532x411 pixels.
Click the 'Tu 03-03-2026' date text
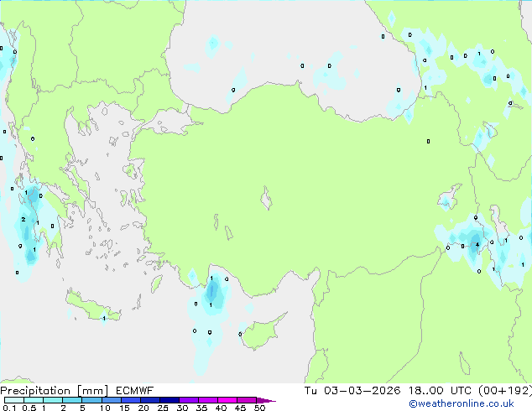pos(352,391)
